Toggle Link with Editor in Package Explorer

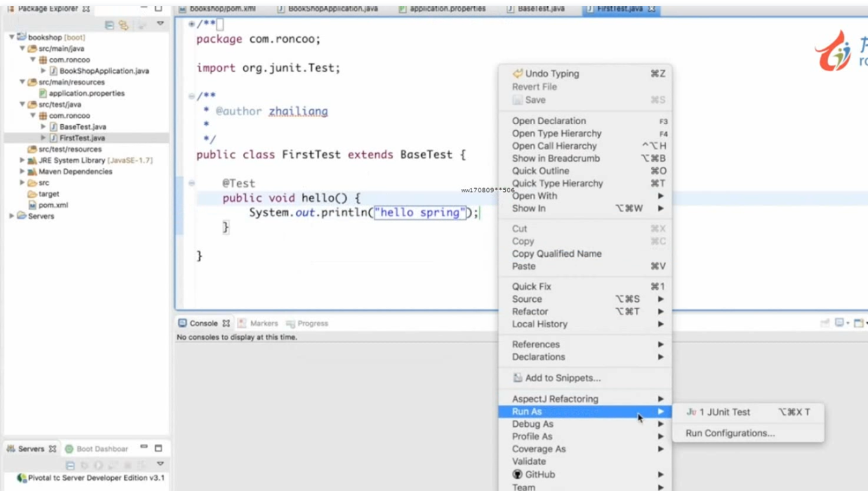124,25
